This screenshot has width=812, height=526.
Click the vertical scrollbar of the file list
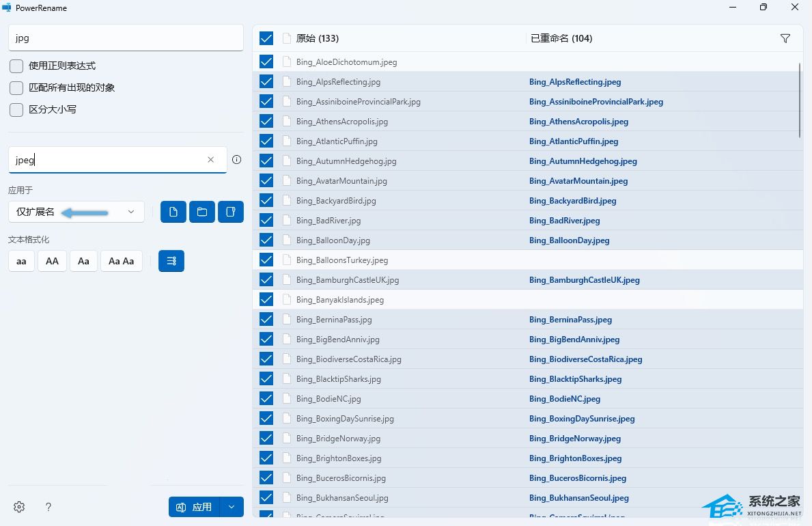(800, 100)
